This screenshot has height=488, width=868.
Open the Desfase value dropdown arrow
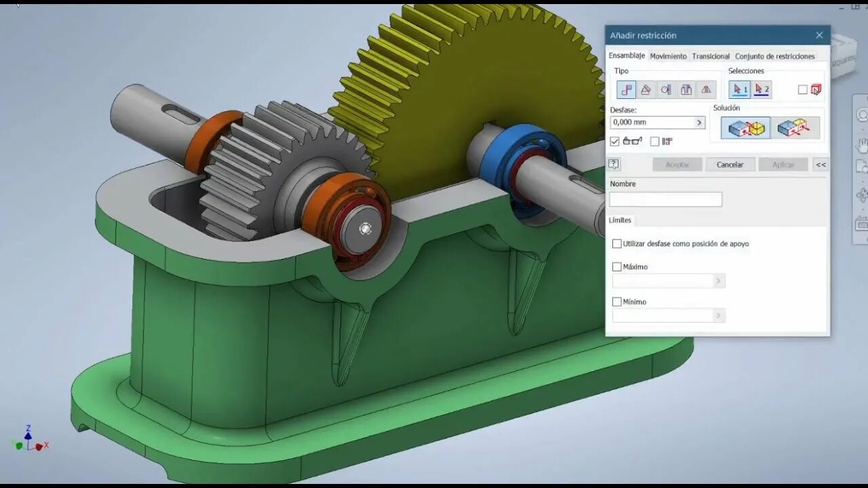[698, 122]
